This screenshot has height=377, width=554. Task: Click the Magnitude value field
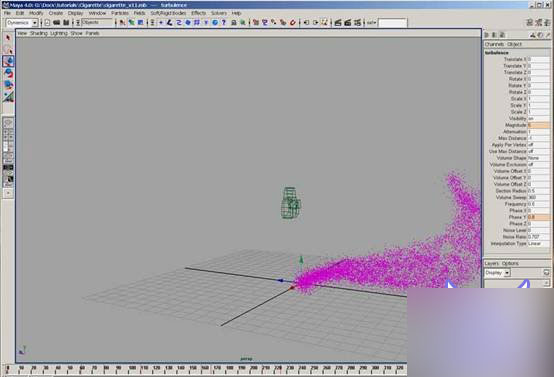coord(538,125)
